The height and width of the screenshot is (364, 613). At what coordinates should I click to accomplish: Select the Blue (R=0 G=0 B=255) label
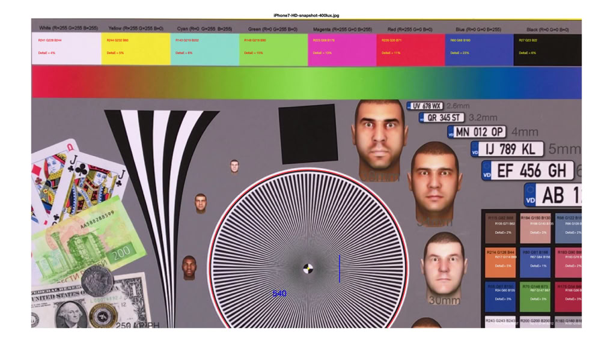pyautogui.click(x=478, y=29)
